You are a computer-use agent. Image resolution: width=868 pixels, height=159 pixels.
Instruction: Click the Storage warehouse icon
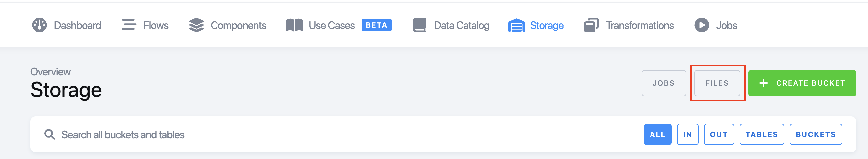(516, 25)
